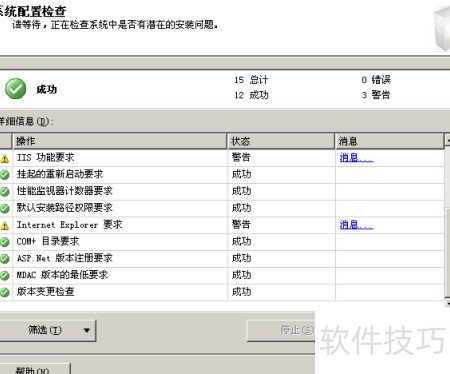Click the warning icon for IIS 功能要求

tap(5, 159)
